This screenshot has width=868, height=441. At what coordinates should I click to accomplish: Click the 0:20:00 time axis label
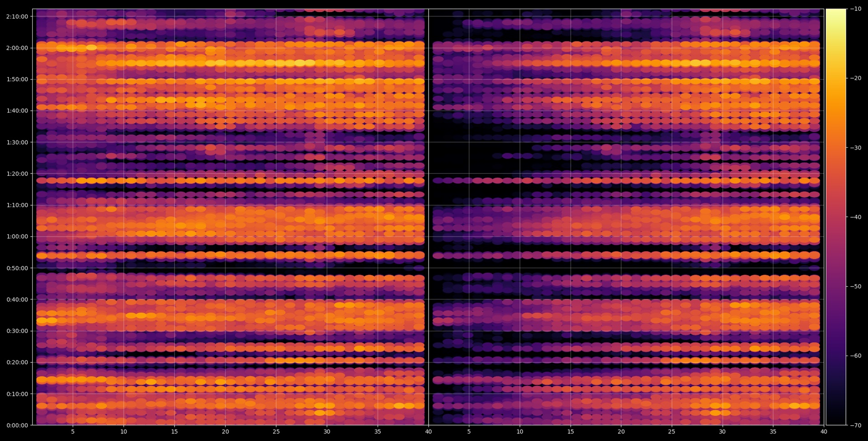coord(17,362)
